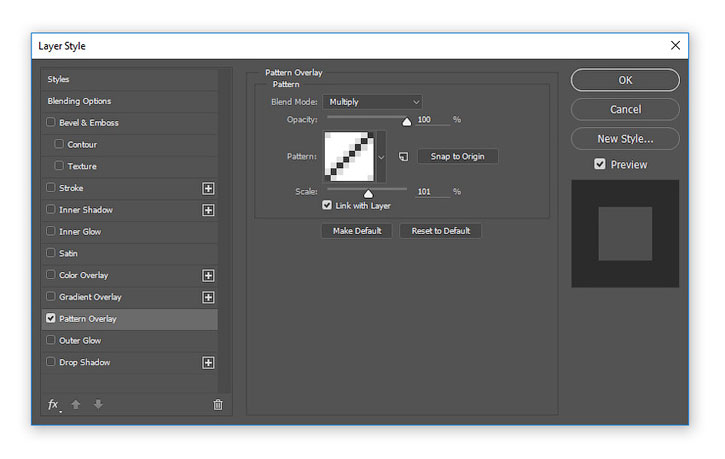Delete effect with the trash icon
This screenshot has height=459, width=725.
click(x=218, y=405)
